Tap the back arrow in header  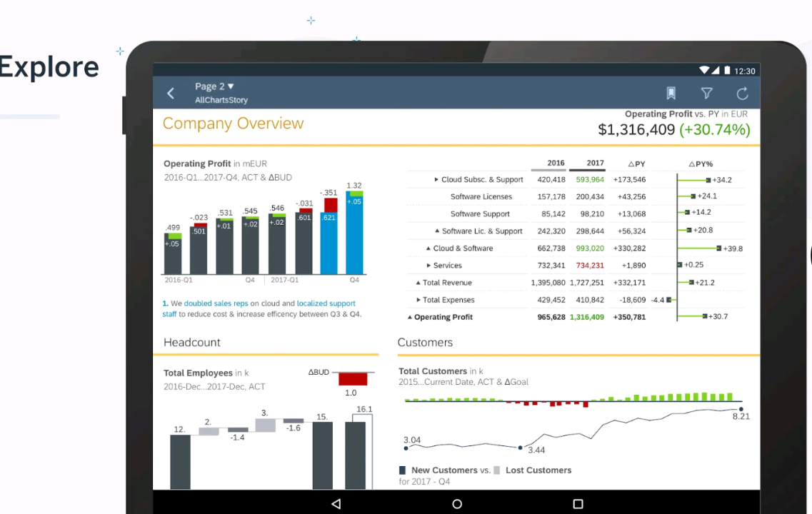coord(171,94)
